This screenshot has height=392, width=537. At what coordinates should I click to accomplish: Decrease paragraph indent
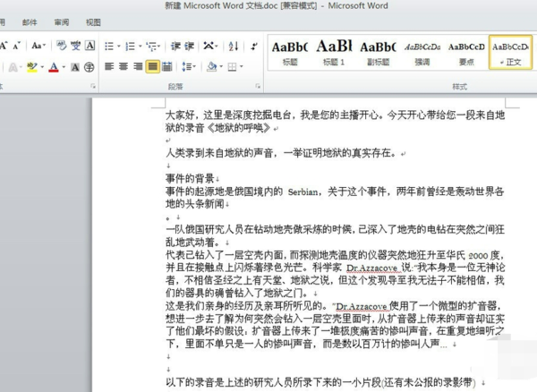[175, 47]
